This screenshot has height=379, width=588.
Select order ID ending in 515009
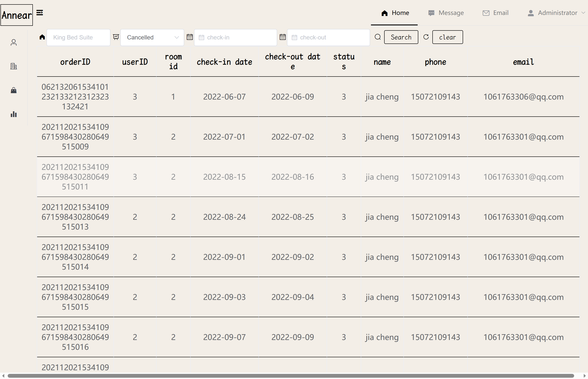click(75, 137)
